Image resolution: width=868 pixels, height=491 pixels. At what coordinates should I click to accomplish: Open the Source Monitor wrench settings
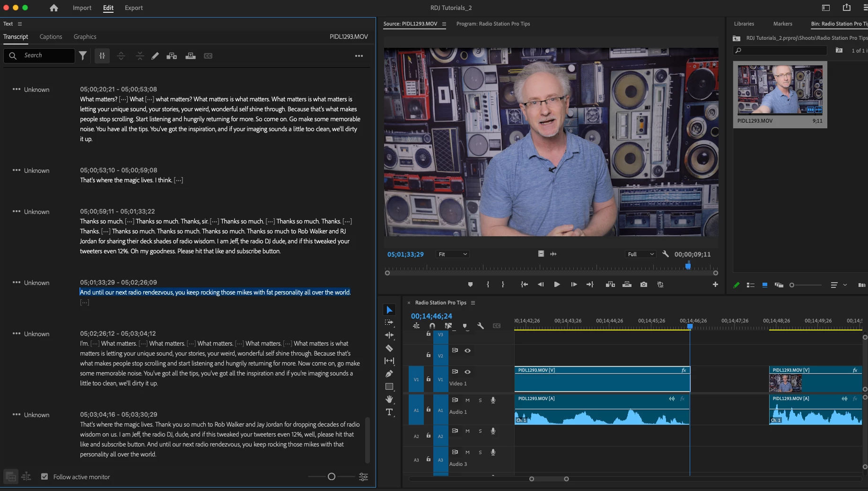666,254
